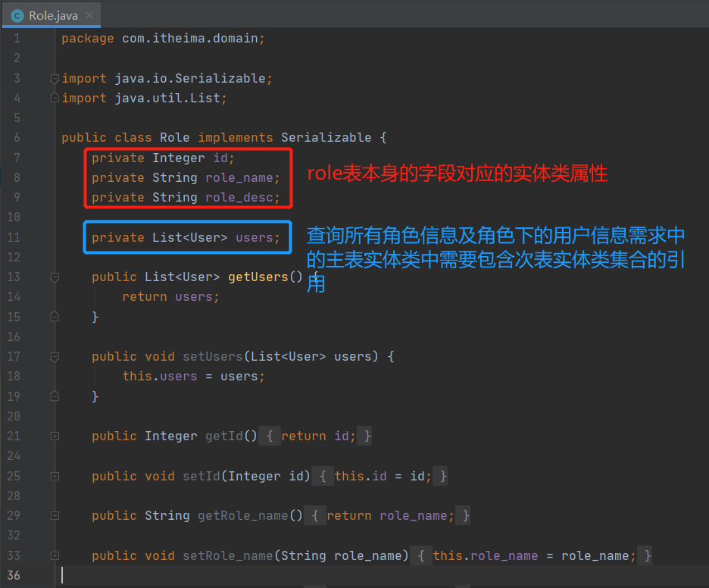The height and width of the screenshot is (588, 709).
Task: Click 'return users;' on line 14
Action: 171,297
